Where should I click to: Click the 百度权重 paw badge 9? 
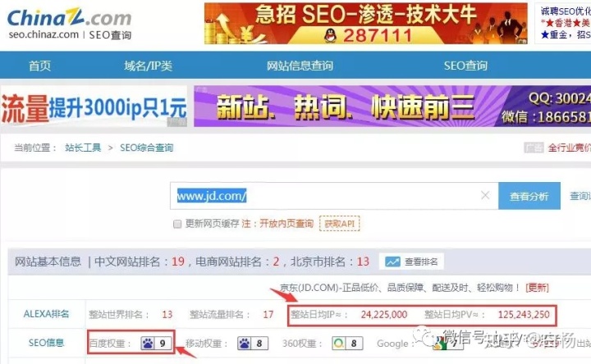click(156, 344)
